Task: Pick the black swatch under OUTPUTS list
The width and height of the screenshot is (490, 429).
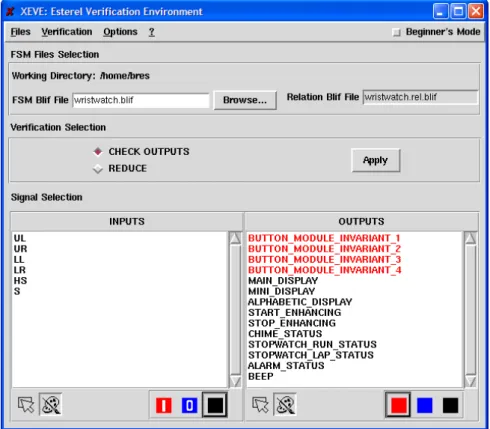Action: [x=450, y=405]
